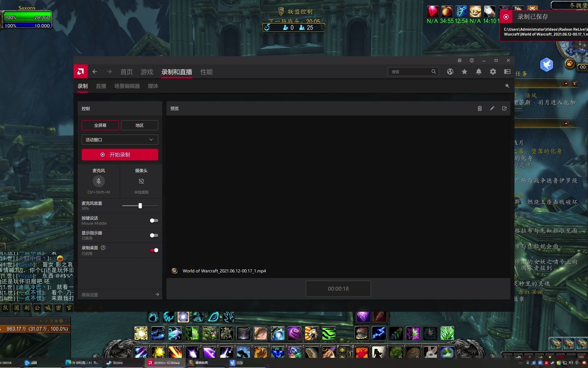Viewport: 588px width, 368px height.
Task: Turn on the show indicator toggle
Action: tap(154, 235)
